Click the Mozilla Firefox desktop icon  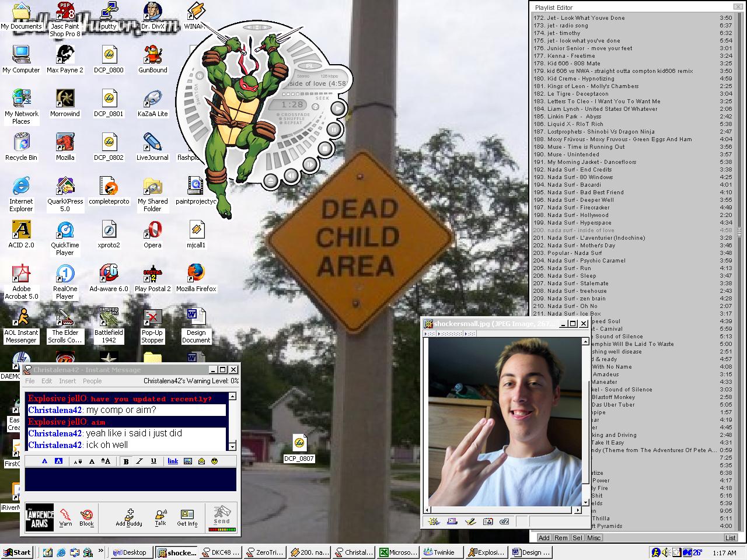click(196, 279)
